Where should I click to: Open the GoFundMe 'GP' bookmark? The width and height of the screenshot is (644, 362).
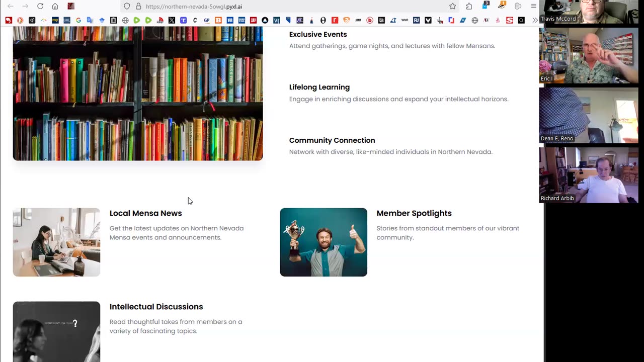pyautogui.click(x=207, y=20)
